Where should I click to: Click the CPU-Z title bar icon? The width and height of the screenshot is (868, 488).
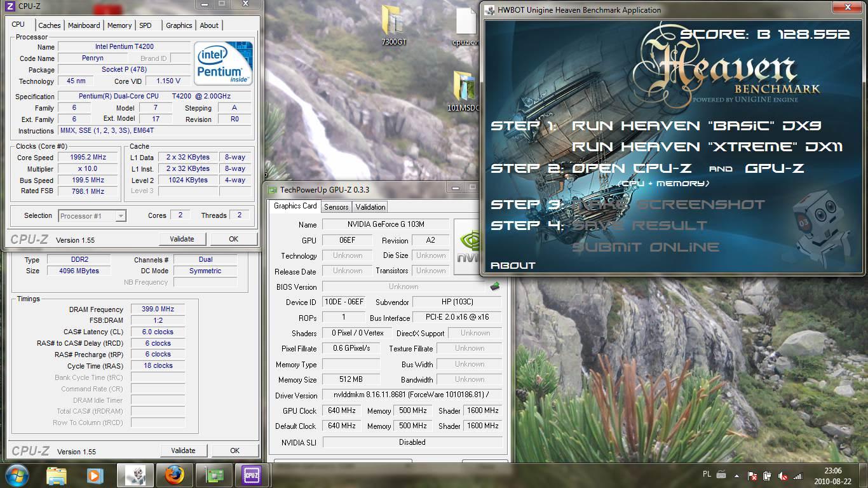10,6
